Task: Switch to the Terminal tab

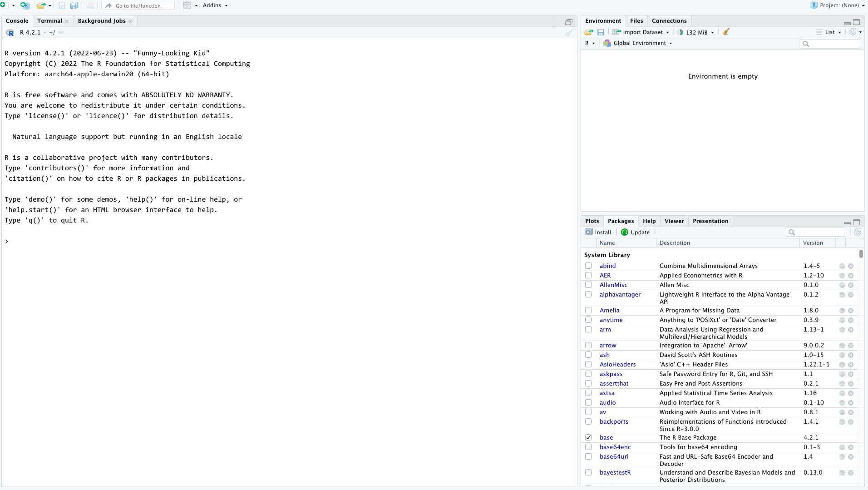Action: (49, 21)
